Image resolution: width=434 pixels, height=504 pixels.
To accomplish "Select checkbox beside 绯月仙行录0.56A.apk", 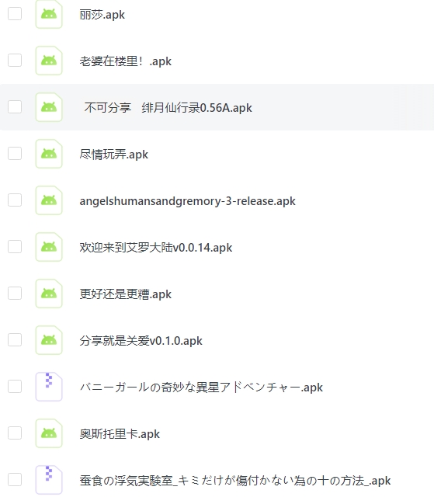I will 15,107.
